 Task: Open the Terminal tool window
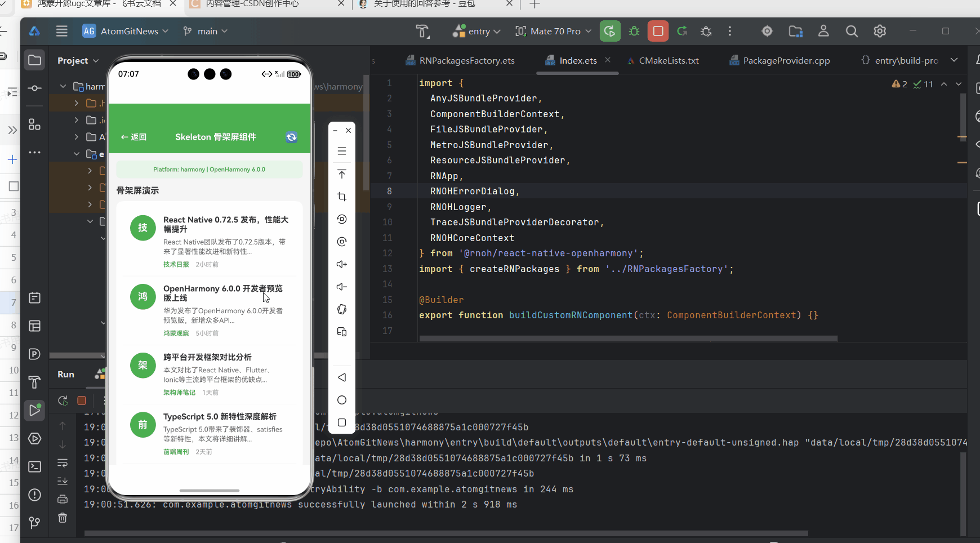pyautogui.click(x=35, y=466)
